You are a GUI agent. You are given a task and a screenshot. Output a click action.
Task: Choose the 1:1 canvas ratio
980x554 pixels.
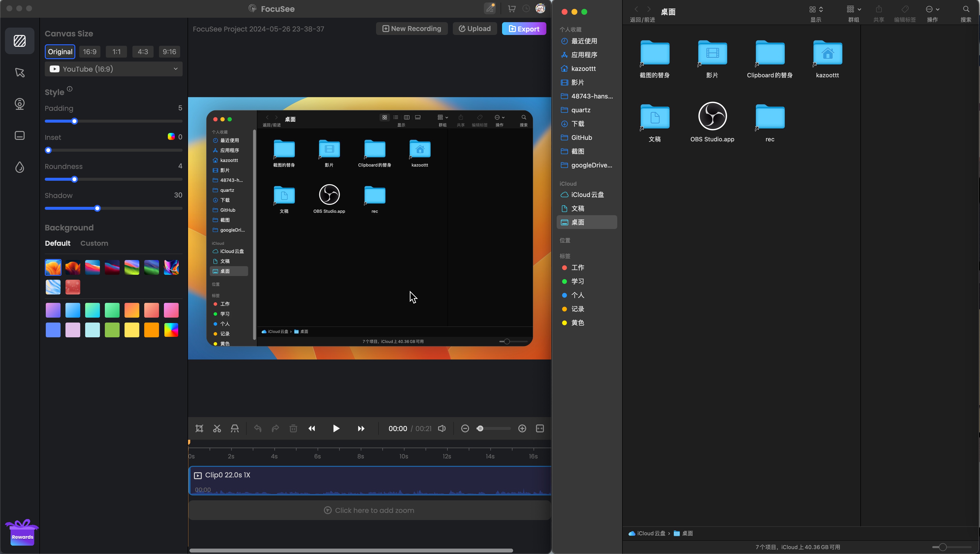[116, 52]
